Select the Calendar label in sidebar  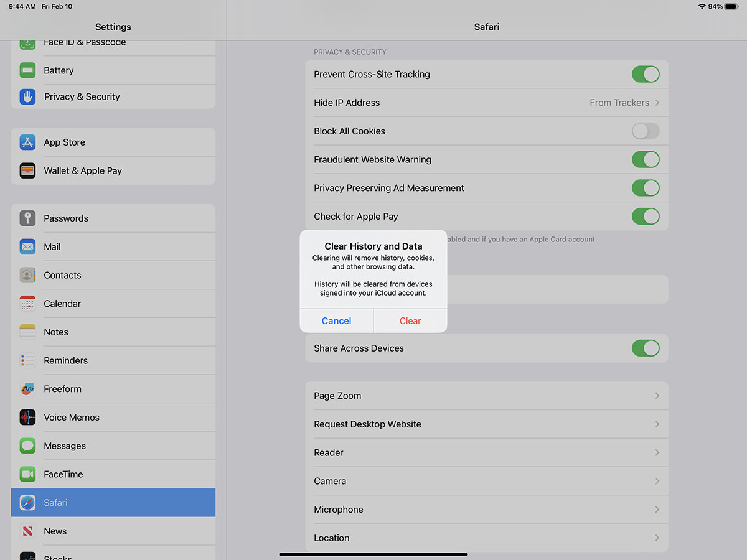(x=62, y=304)
